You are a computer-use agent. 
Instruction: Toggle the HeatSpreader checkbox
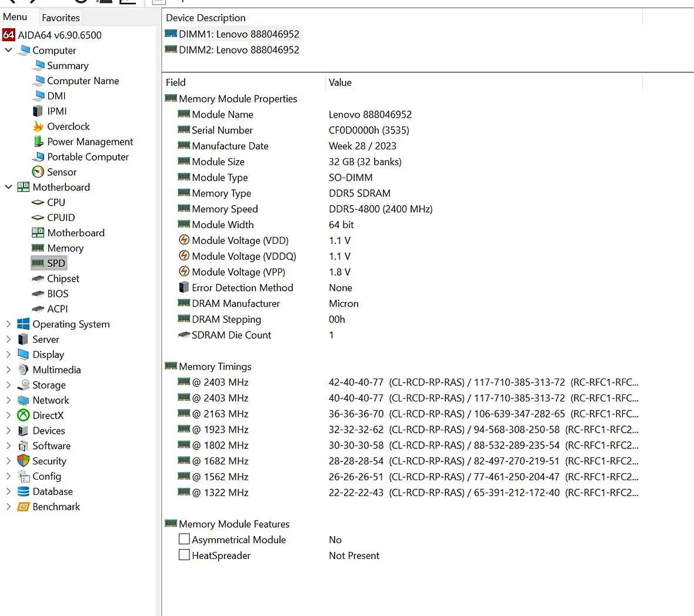click(x=184, y=555)
